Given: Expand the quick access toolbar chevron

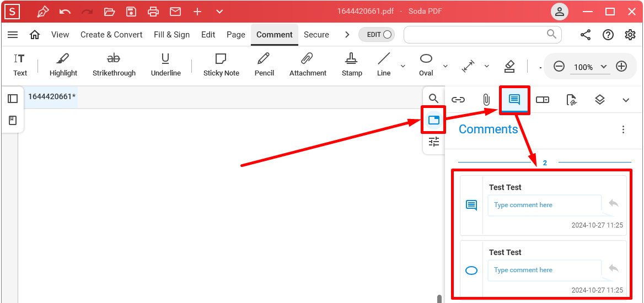Looking at the screenshot, I should click(x=220, y=12).
